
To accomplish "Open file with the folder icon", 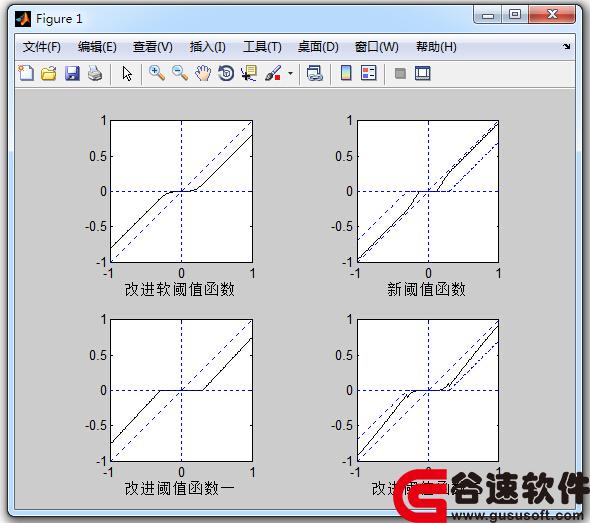I will [49, 73].
